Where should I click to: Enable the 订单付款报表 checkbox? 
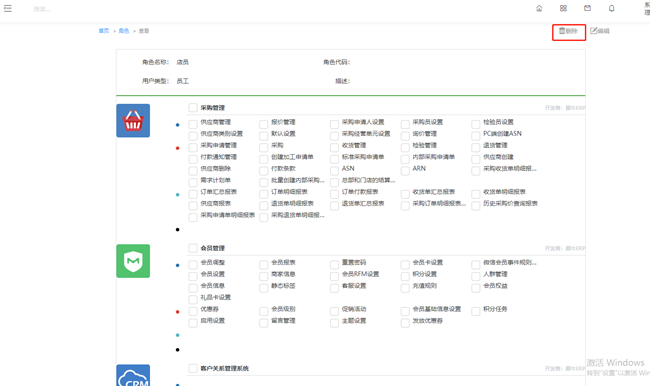(335, 194)
